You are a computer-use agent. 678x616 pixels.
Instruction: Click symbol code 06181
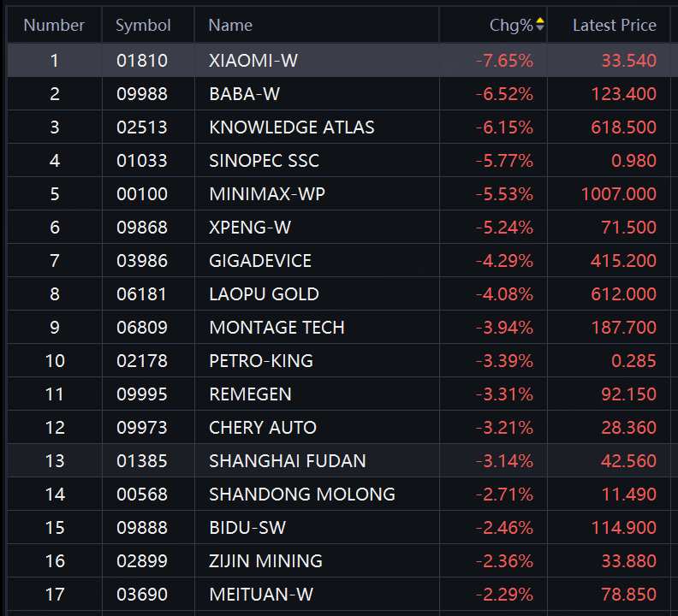click(142, 294)
